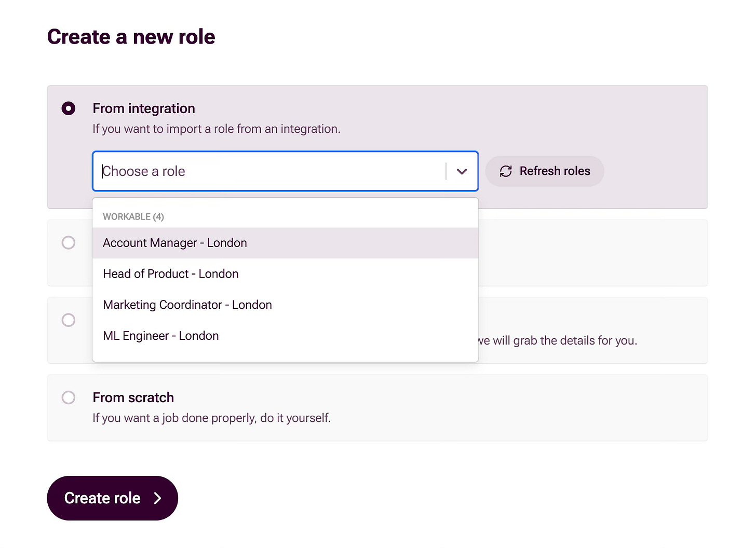Click the right chevron icon in Create role
Viewport: 756px width, 548px height.
[x=158, y=498]
